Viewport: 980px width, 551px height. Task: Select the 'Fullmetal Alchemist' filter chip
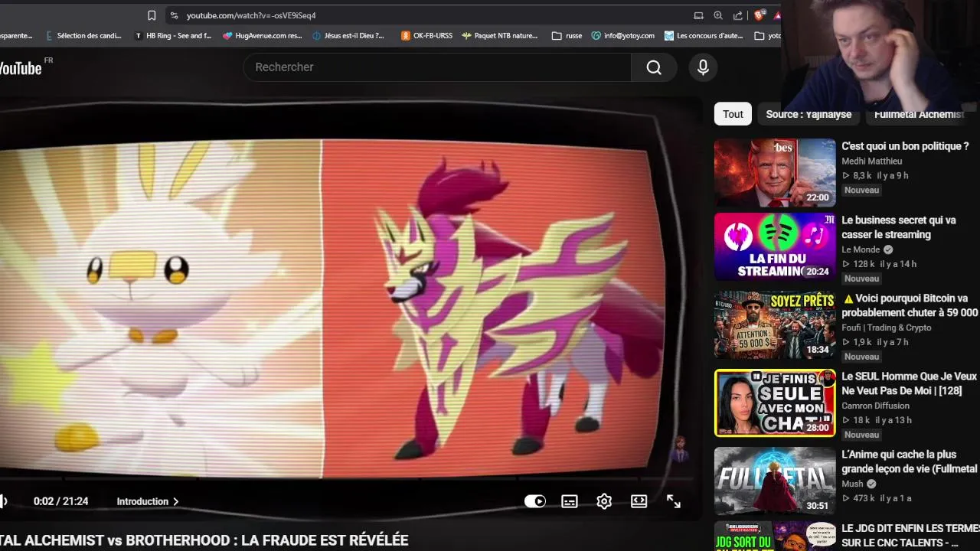[919, 114]
